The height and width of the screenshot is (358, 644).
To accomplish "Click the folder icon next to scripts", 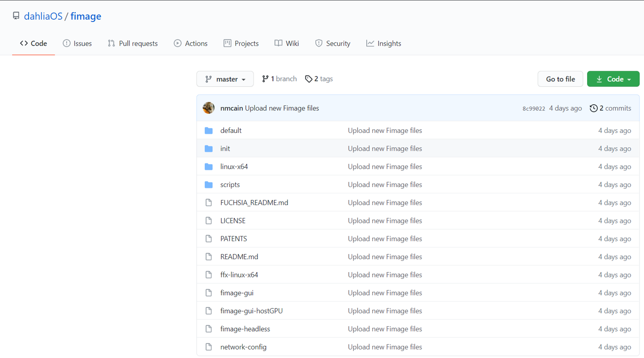I will point(208,184).
